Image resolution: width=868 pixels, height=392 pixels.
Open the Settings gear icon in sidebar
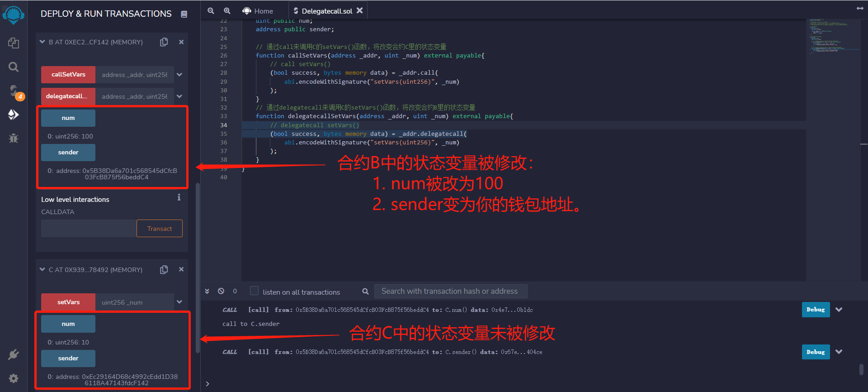coord(14,378)
